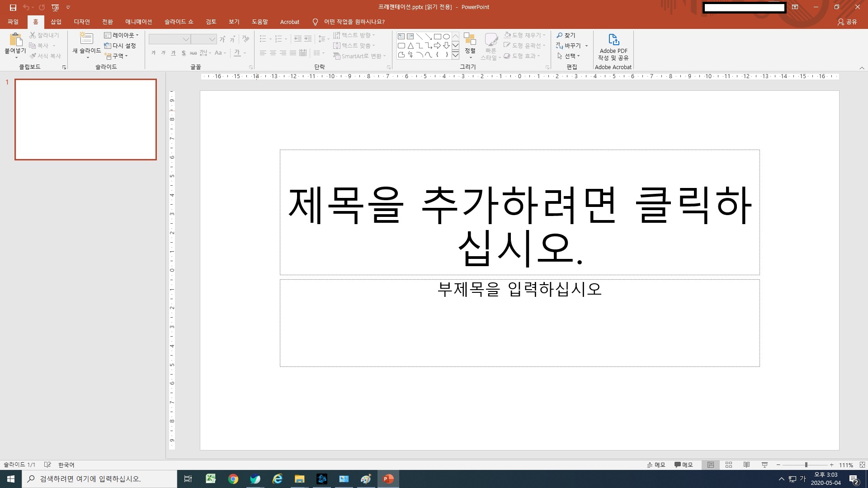Expand the shapes gallery More arrow
This screenshot has height=488, width=868.
455,55
